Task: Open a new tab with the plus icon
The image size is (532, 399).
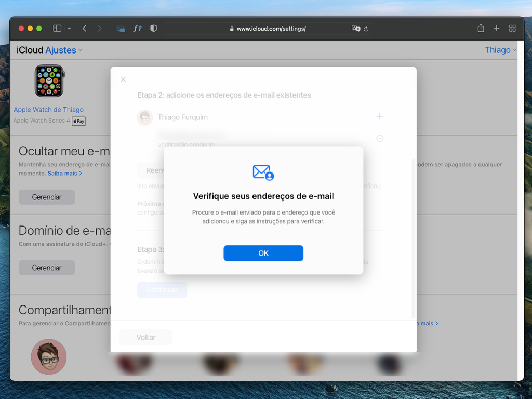Action: point(496,28)
